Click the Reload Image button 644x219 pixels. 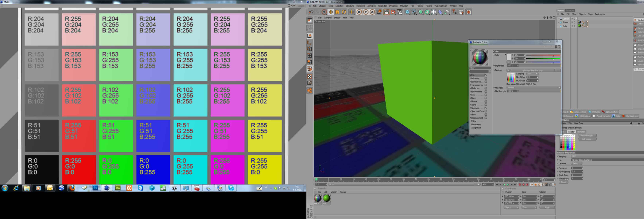[587, 135]
